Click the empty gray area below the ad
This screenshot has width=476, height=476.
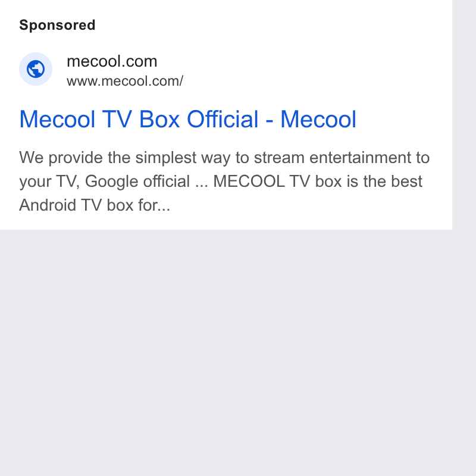pyautogui.click(x=226, y=352)
